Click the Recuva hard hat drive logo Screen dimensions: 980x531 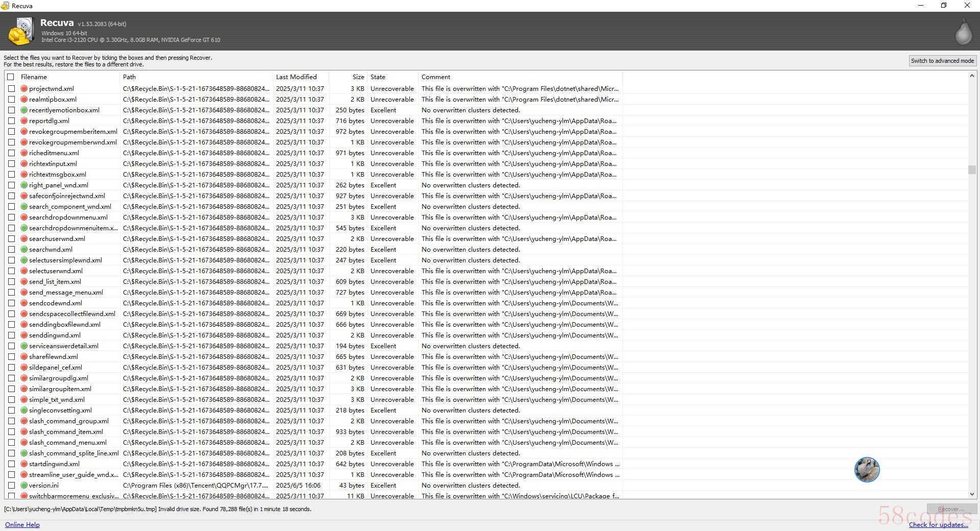pyautogui.click(x=20, y=32)
